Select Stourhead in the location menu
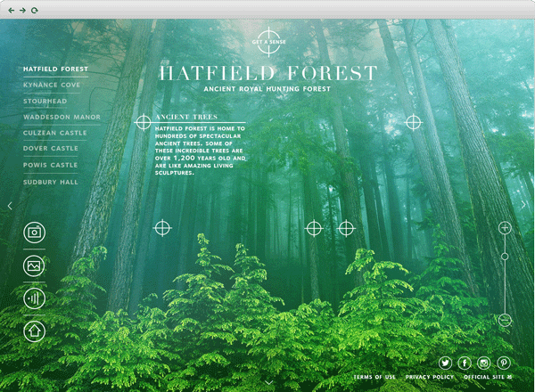This screenshot has width=535, height=392. point(45,102)
